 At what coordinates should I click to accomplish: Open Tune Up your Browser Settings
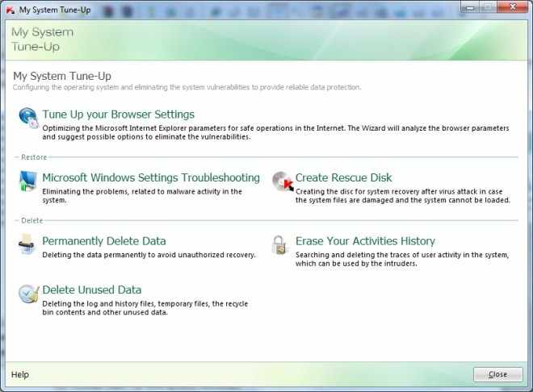point(118,115)
